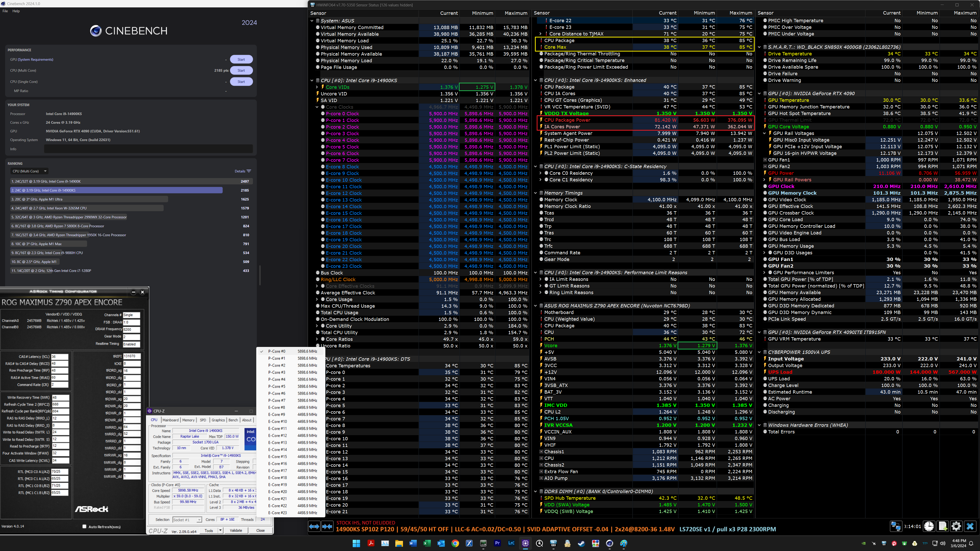The height and width of the screenshot is (551, 980).
Task: Open Socket #1 selection dropdown in CPU-Z
Action: (x=187, y=520)
